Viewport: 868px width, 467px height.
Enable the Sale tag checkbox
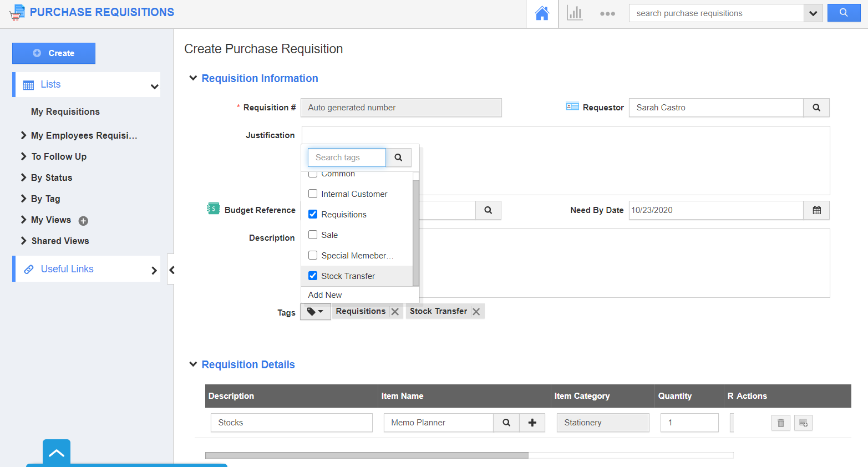pyautogui.click(x=313, y=235)
